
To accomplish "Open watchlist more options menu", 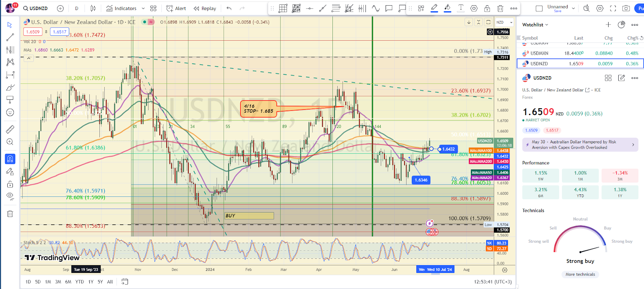I will [635, 25].
